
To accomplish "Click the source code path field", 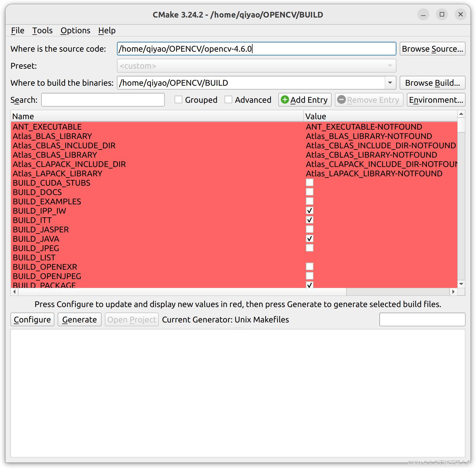I will pyautogui.click(x=256, y=49).
